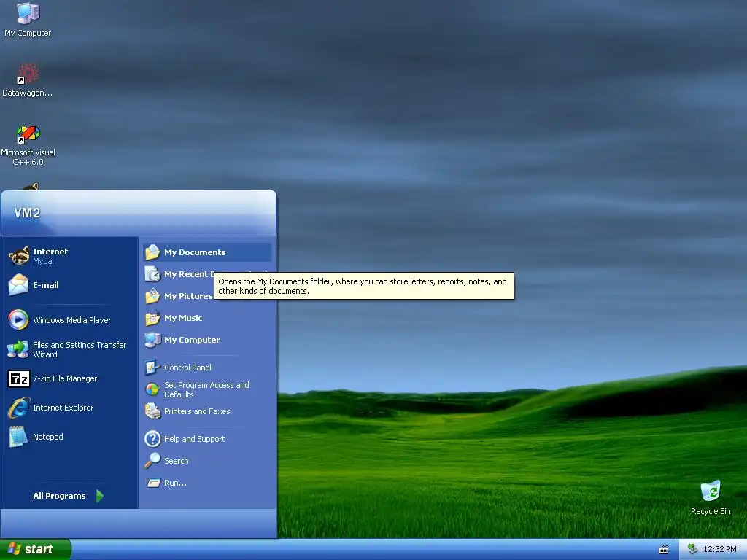Click the Run icon
This screenshot has width=747, height=560.
click(x=153, y=483)
